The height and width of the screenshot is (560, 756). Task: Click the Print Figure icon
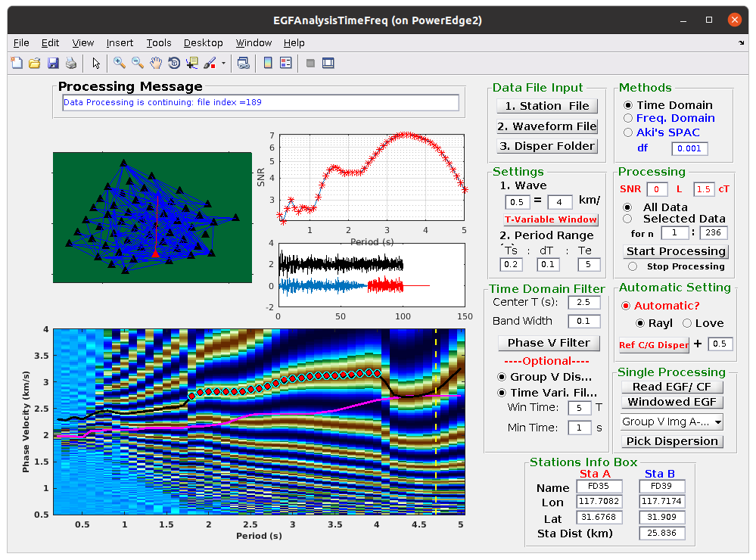71,63
